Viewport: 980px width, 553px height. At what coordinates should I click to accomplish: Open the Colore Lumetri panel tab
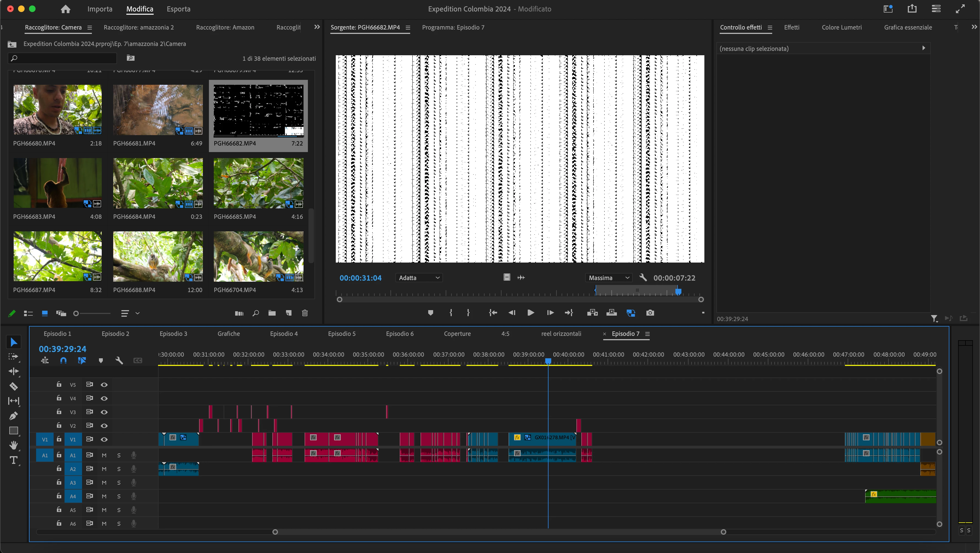(842, 27)
